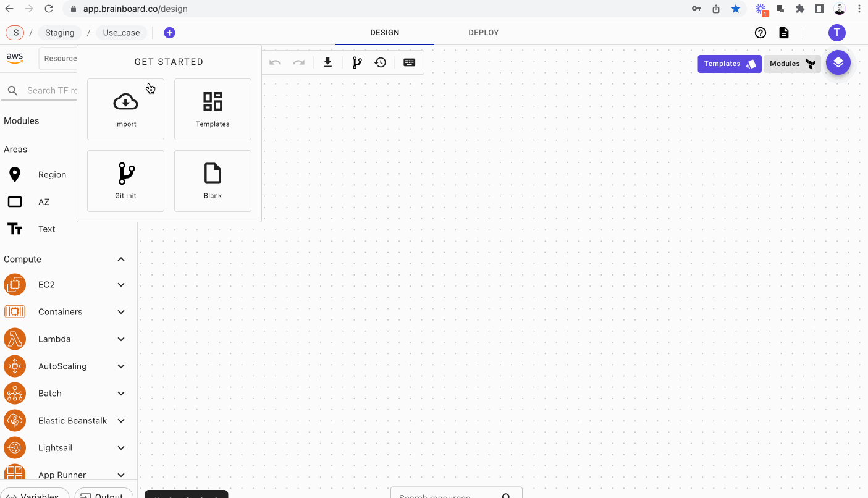Click the user avatar labeled T
Image resolution: width=868 pixels, height=498 pixels.
[837, 33]
